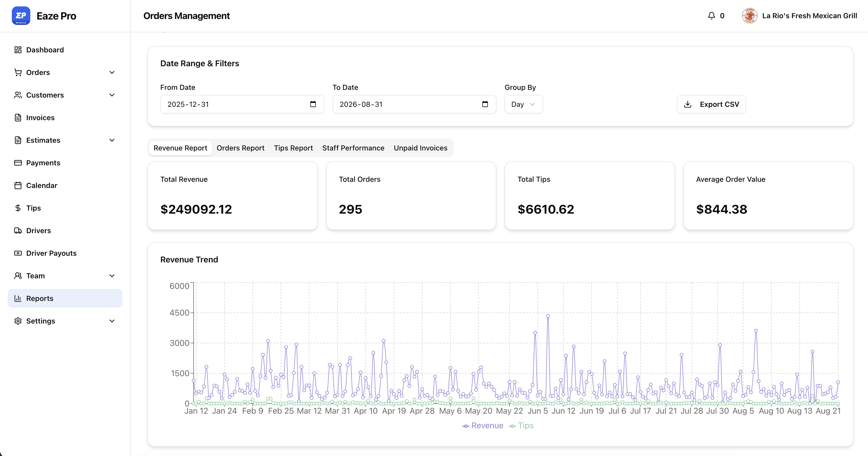The width and height of the screenshot is (868, 456).
Task: Click the Dashboard grid icon
Action: 18,50
